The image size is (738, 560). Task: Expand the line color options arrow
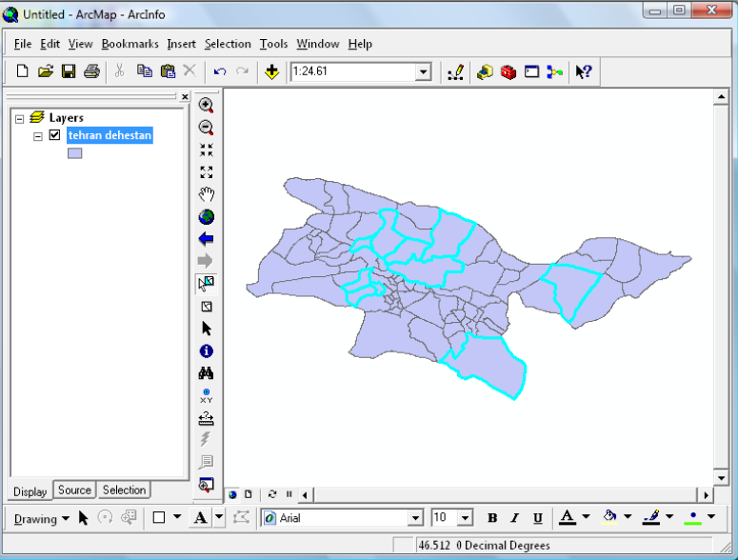click(x=669, y=517)
